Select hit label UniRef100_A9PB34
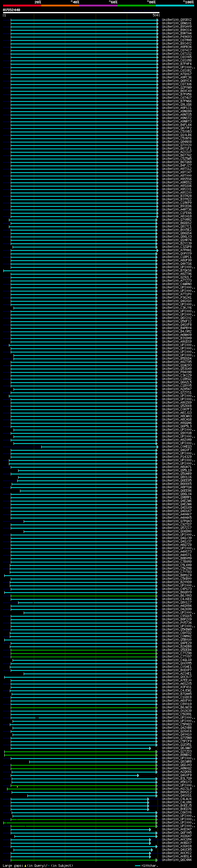The image size is (197, 868). pos(176,47)
